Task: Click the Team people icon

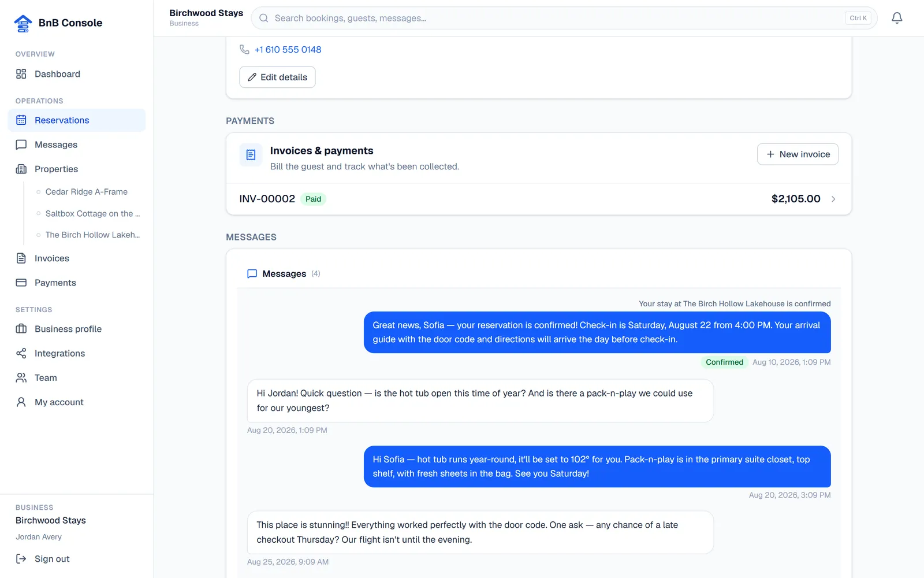Action: pos(21,377)
